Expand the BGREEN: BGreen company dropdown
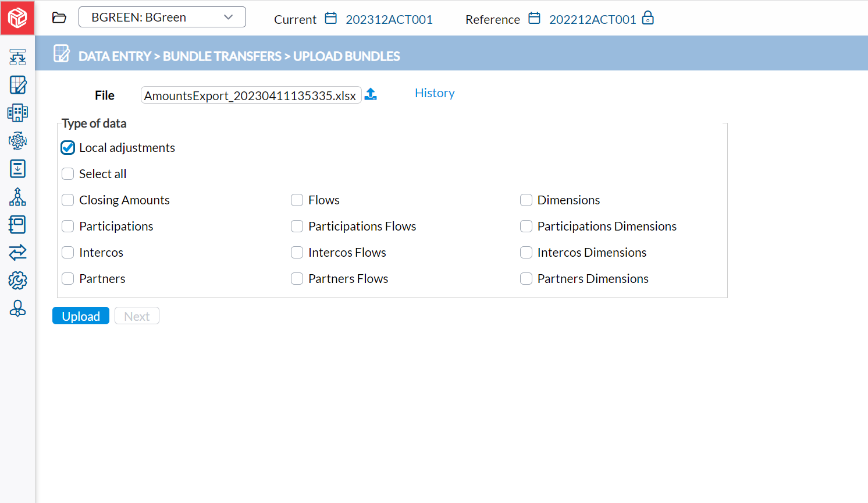This screenshot has width=868, height=503. point(162,17)
